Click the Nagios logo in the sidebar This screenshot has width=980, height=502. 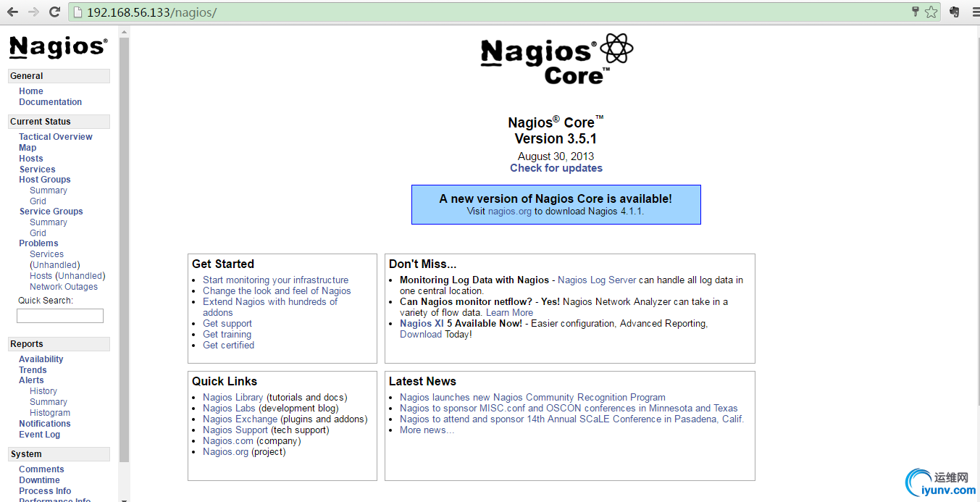click(x=58, y=47)
